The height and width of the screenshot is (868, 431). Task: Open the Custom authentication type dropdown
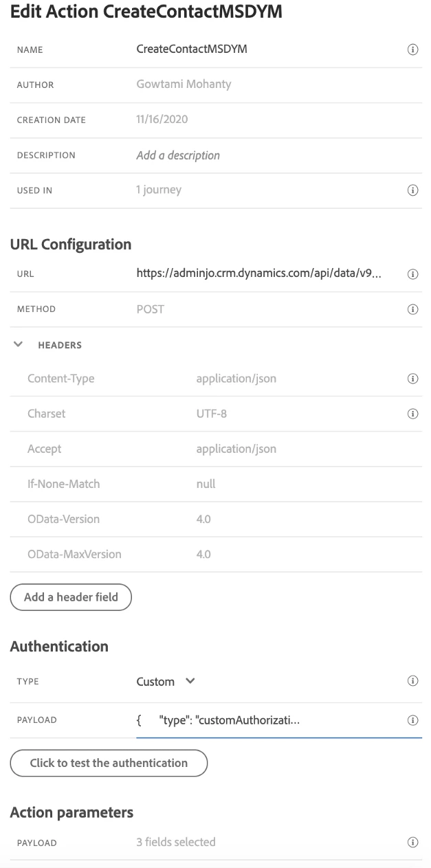(x=166, y=682)
